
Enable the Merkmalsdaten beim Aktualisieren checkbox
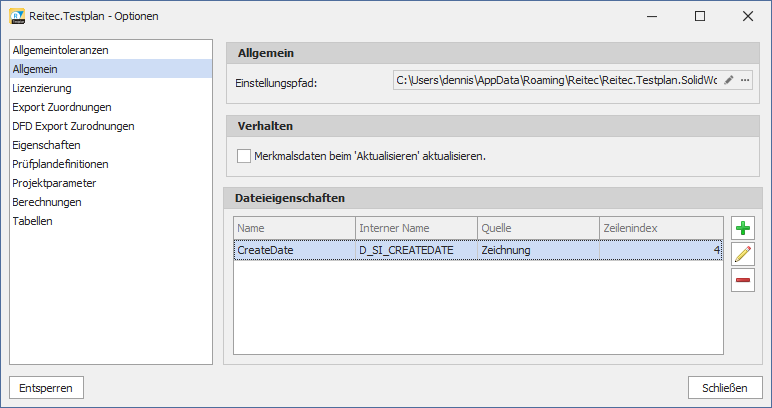(244, 156)
